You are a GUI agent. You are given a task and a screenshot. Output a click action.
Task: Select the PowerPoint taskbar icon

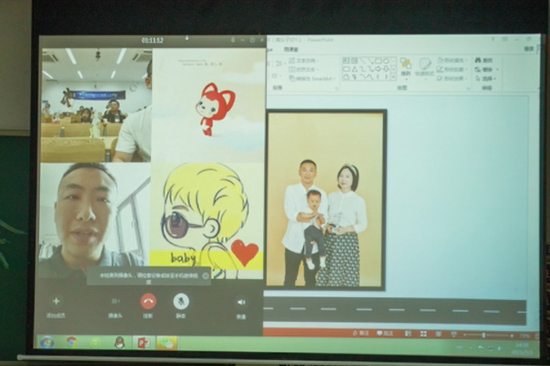tap(144, 343)
